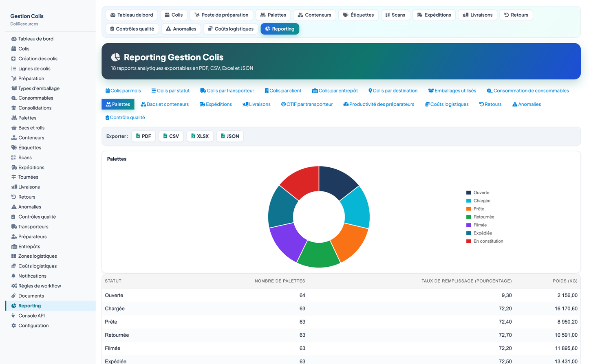Click the PDF file icon in export bar
The height and width of the screenshot is (364, 589).
[x=138, y=136]
